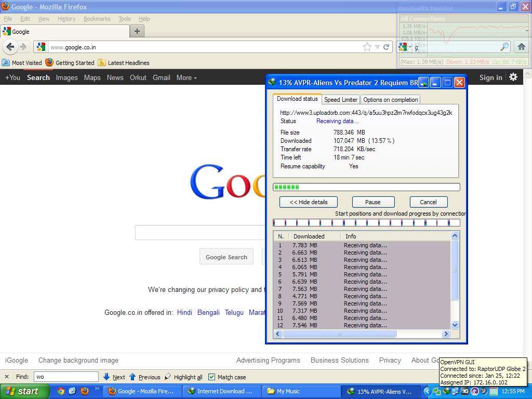Open Tools menu in Firefox

point(125,19)
